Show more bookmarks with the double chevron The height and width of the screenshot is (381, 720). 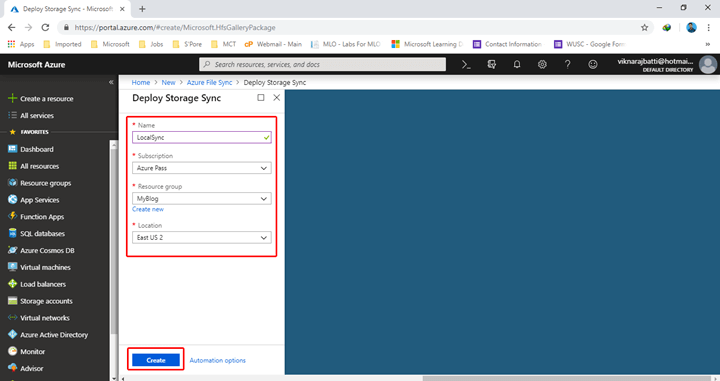coord(708,44)
